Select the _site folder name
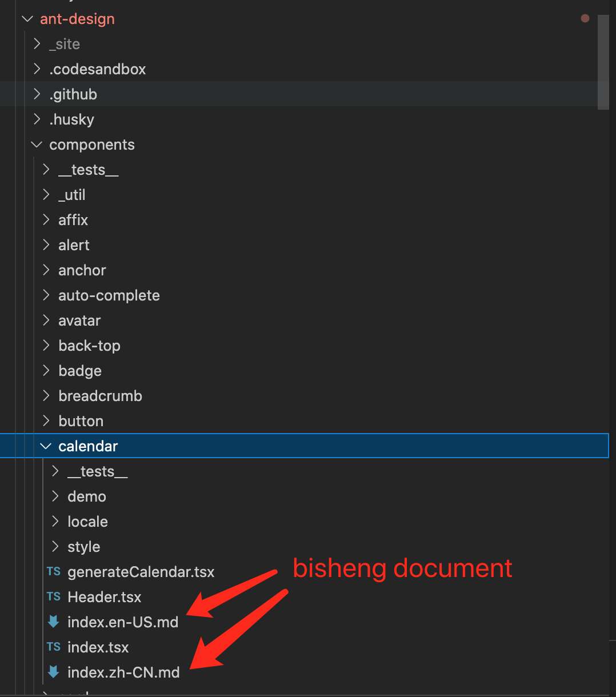This screenshot has height=697, width=616. click(65, 44)
